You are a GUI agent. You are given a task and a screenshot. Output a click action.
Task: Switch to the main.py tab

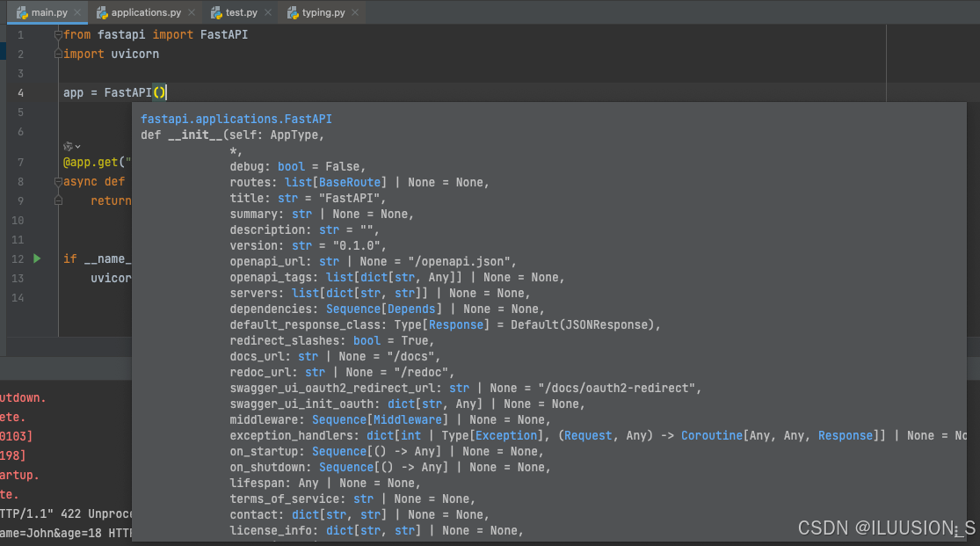pos(47,12)
